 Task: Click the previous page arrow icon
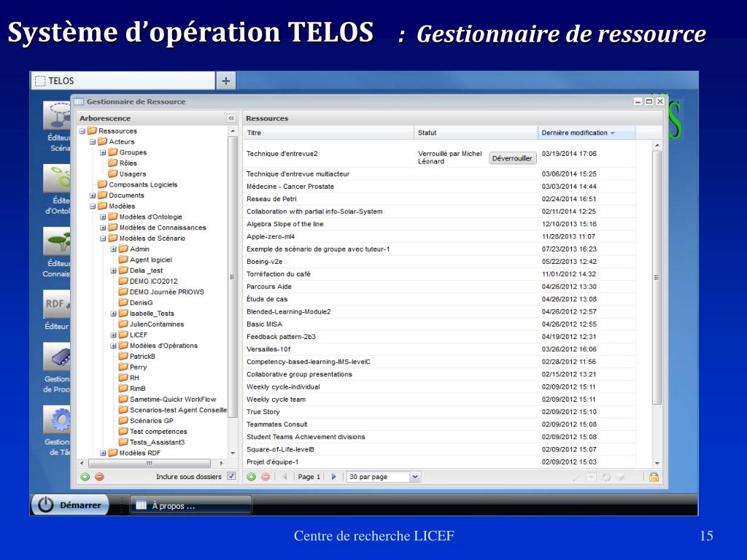click(285, 477)
